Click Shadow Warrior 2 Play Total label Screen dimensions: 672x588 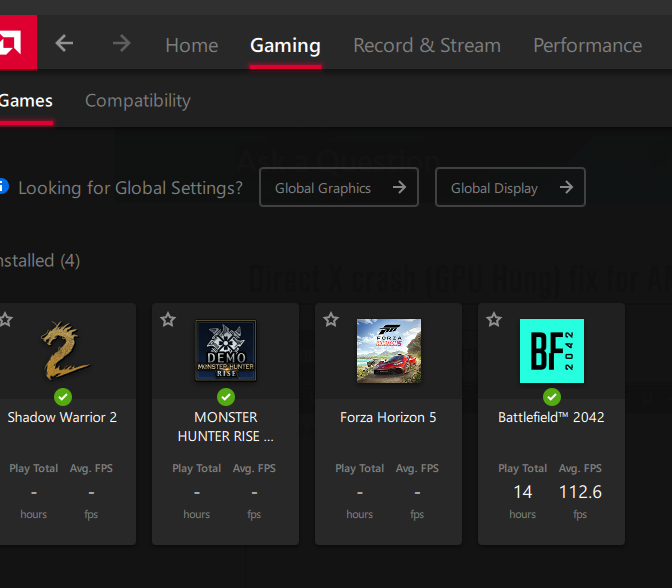tap(33, 468)
